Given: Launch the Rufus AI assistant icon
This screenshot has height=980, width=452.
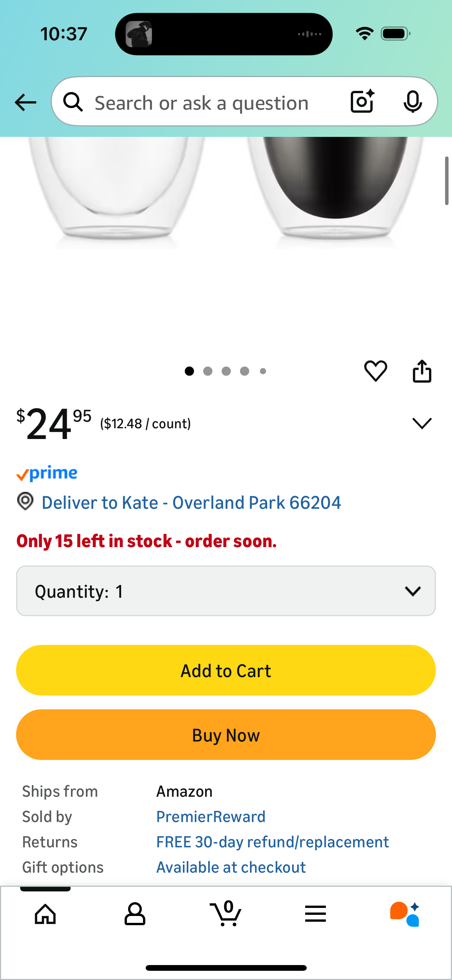Looking at the screenshot, I should coord(405,914).
